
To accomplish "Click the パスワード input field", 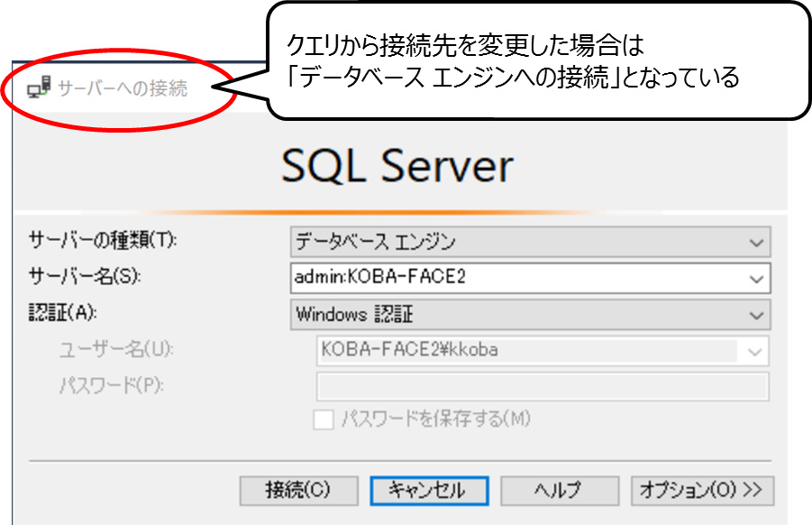I will pyautogui.click(x=543, y=386).
